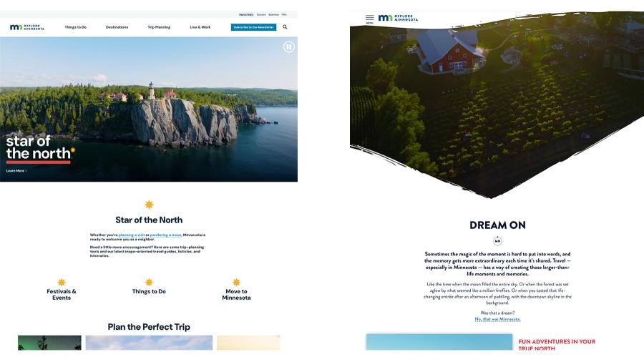The width and height of the screenshot is (644, 362).
Task: Open the Destinations nav menu
Action: tap(117, 27)
